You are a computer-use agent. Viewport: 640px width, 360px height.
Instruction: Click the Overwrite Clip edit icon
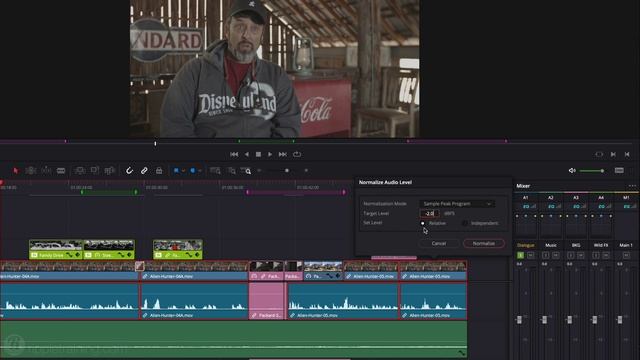[x=95, y=171]
